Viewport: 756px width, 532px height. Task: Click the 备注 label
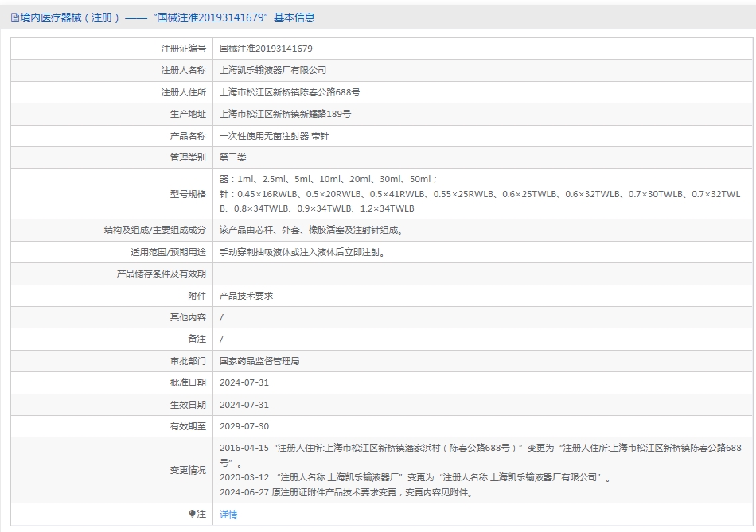tap(197, 339)
